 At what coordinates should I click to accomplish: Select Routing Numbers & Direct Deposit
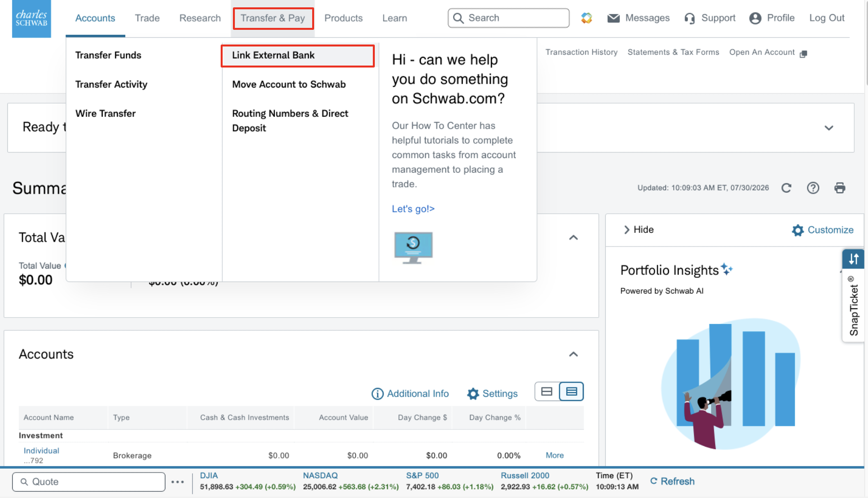tap(290, 121)
